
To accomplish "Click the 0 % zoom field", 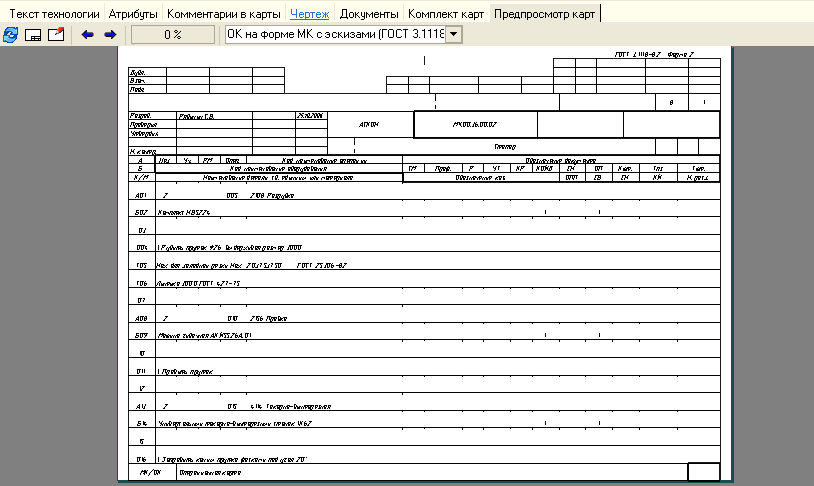I will click(173, 35).
